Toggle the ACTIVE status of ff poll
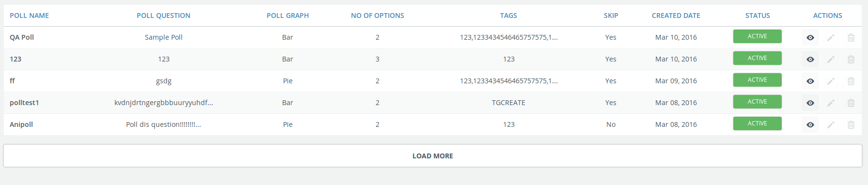Viewport: 868px width, 185px height. point(757,80)
